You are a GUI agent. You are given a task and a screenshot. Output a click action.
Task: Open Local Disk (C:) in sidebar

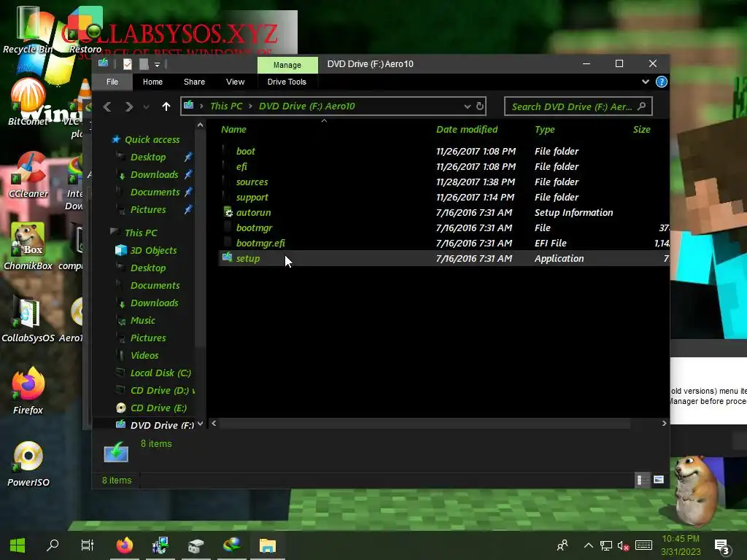pos(160,373)
